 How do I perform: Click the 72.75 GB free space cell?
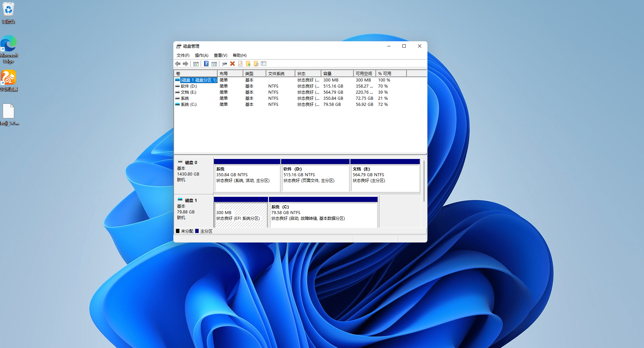[364, 98]
